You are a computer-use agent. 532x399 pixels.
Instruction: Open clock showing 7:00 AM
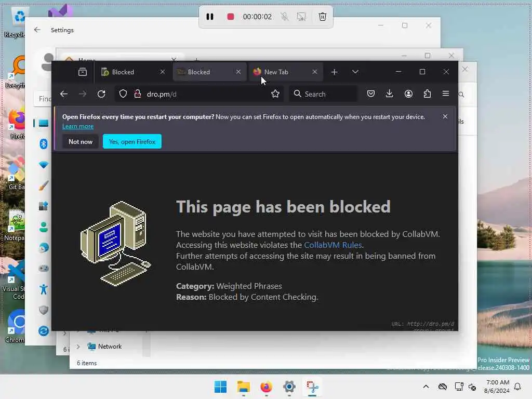(497, 387)
